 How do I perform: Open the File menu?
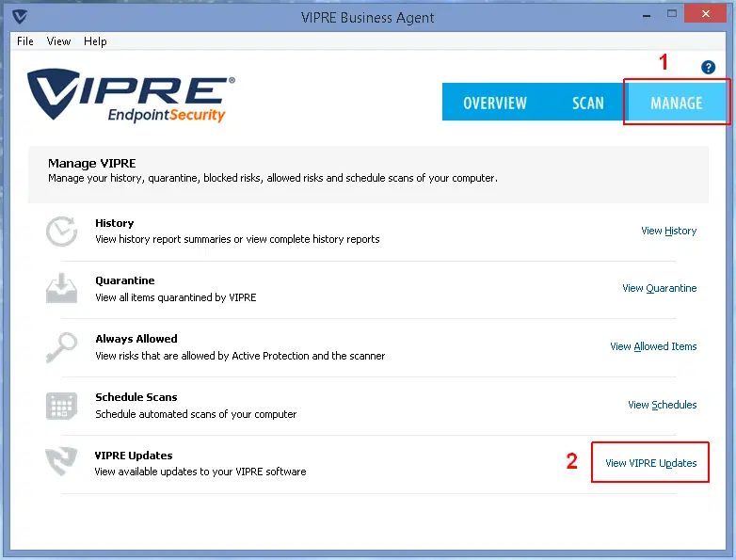coord(24,41)
